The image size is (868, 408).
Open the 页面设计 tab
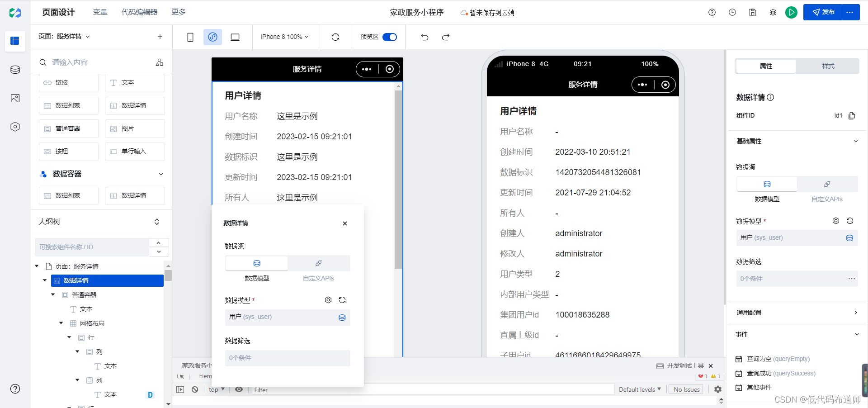(x=58, y=12)
